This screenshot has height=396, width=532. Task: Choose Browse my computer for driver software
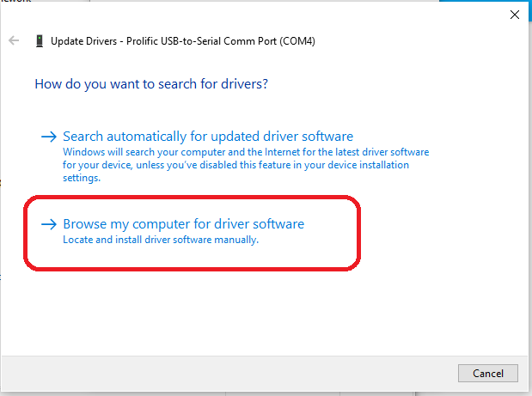pyautogui.click(x=183, y=224)
